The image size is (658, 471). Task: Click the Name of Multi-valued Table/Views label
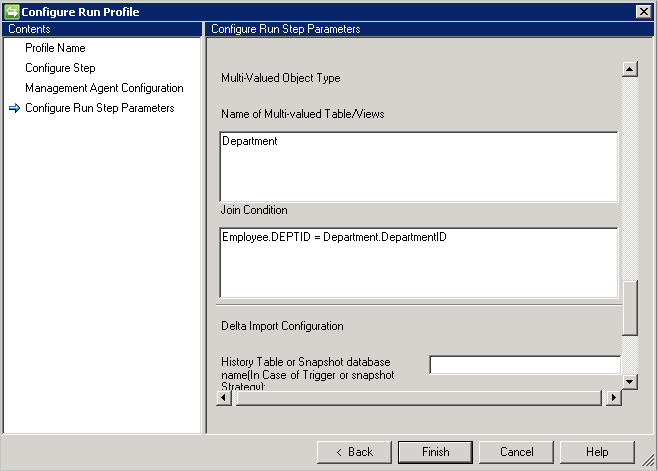click(x=303, y=114)
